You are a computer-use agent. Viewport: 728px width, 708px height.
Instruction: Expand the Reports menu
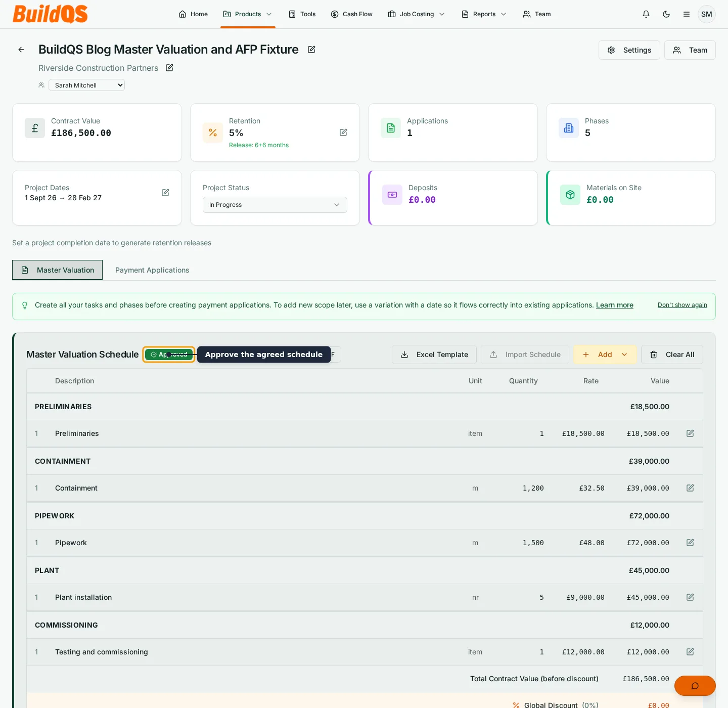coord(484,14)
